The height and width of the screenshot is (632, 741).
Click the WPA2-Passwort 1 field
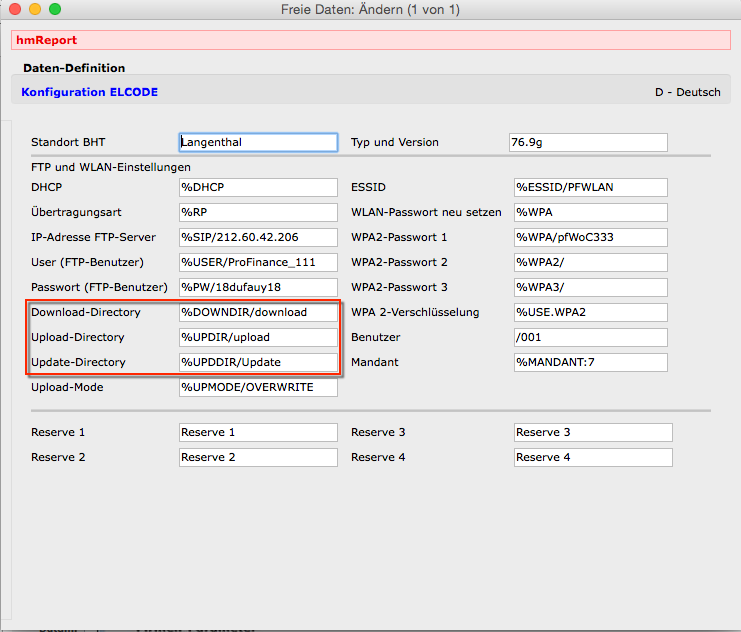pyautogui.click(x=590, y=237)
